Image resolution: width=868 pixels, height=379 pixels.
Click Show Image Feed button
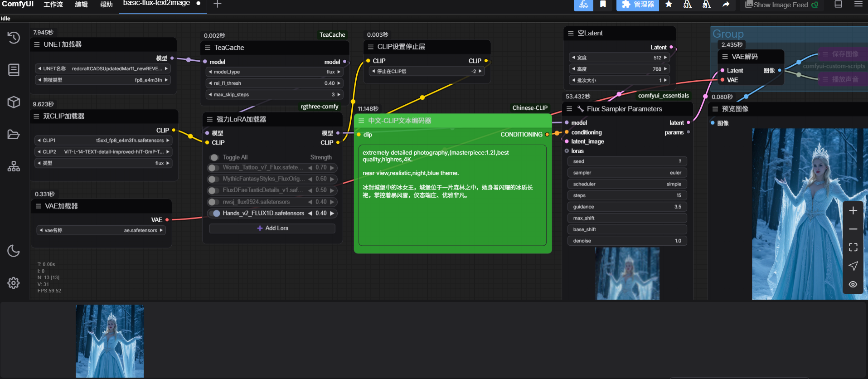[782, 5]
